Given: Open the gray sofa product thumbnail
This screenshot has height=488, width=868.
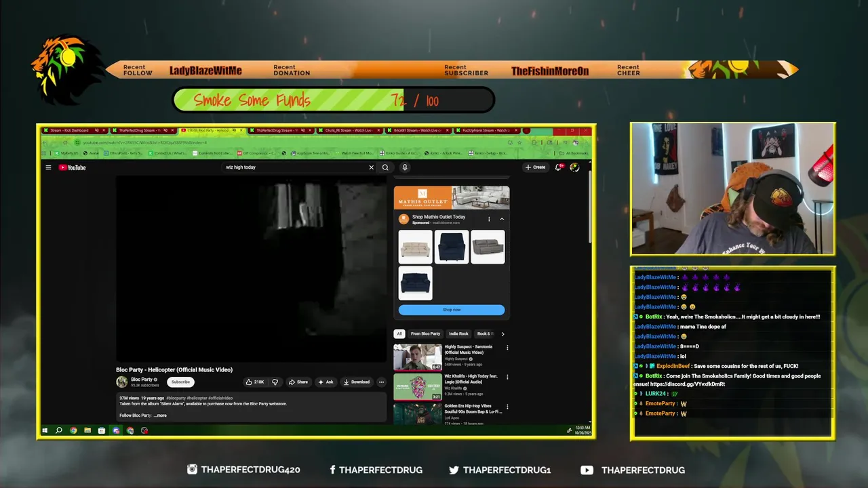Looking at the screenshot, I should pos(488,247).
